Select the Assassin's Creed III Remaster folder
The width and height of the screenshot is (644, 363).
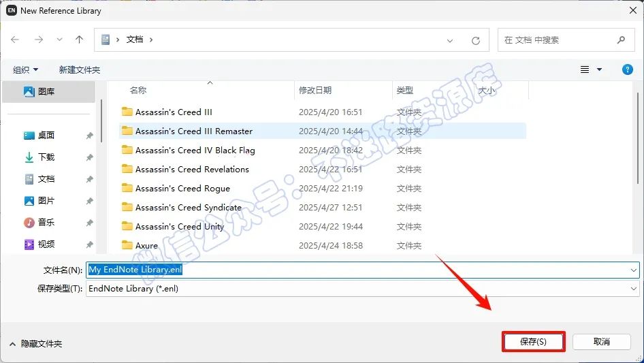(x=194, y=131)
